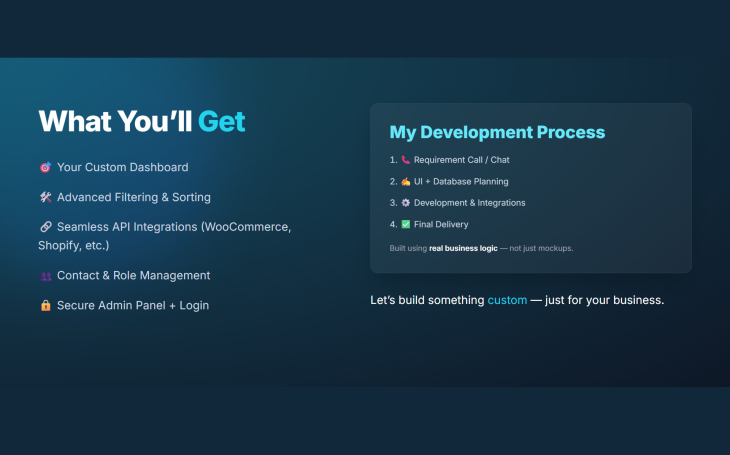Click the hammer and wrench tools icon
This screenshot has width=730, height=455.
[x=45, y=197]
